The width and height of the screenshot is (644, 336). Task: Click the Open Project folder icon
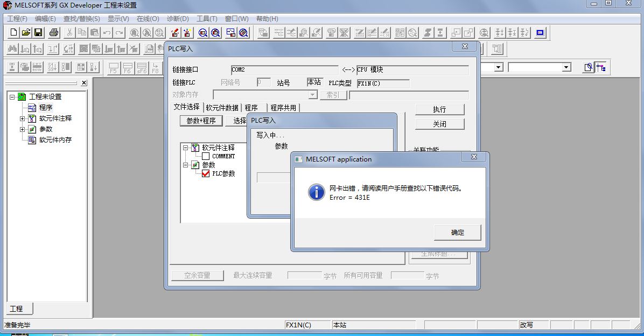click(x=26, y=32)
